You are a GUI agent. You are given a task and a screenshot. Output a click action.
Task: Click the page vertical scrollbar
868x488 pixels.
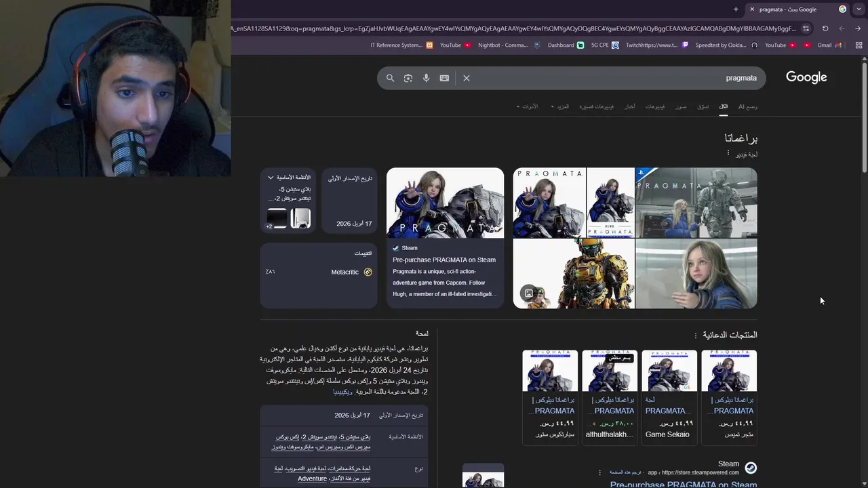click(x=864, y=117)
